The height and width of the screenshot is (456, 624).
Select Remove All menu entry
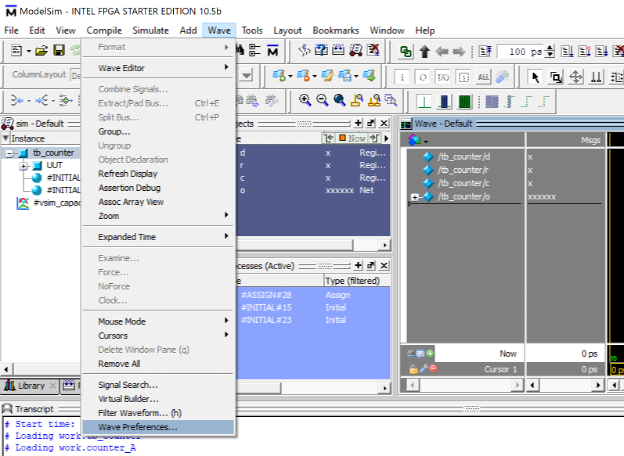(118, 364)
